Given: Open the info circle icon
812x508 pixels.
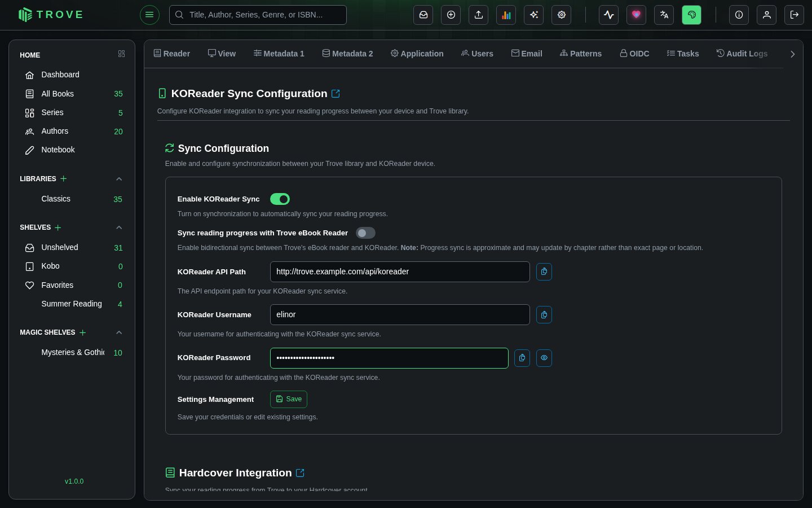Looking at the screenshot, I should (739, 15).
